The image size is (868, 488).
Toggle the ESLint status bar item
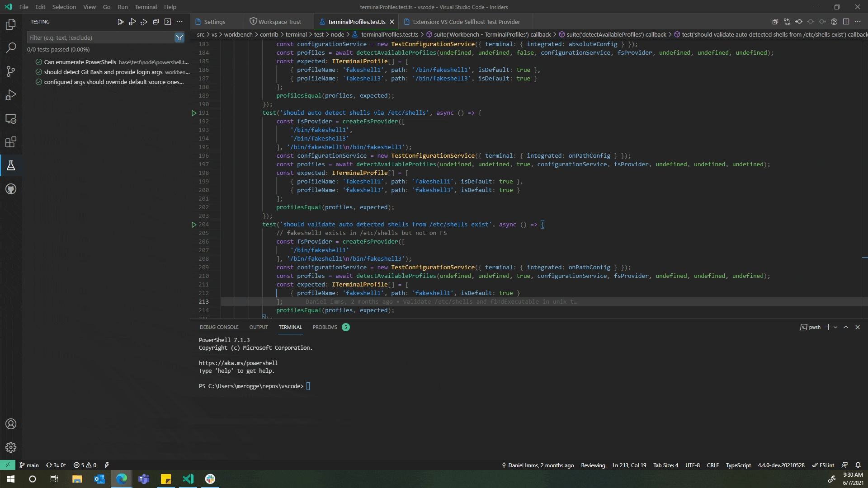[823, 465]
